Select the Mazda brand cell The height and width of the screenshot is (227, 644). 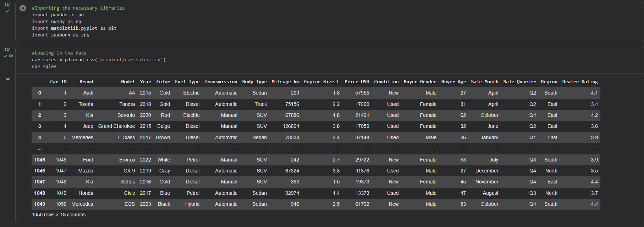(x=86, y=171)
